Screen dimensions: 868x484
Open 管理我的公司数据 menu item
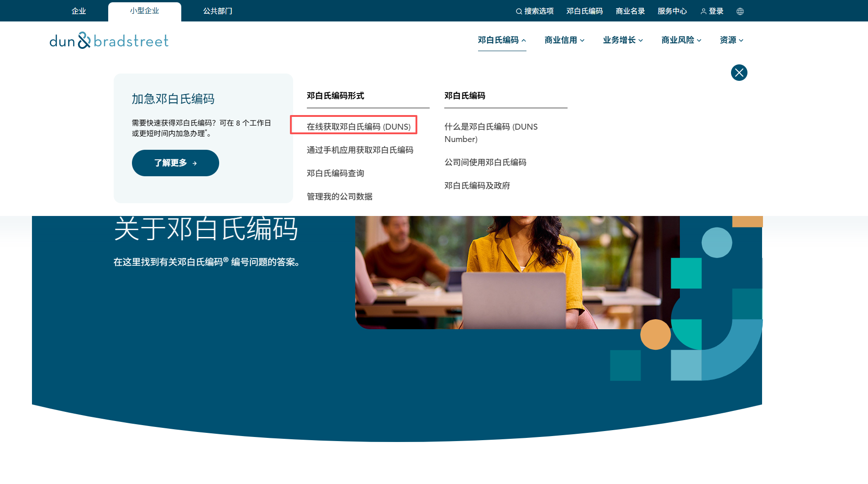point(339,196)
